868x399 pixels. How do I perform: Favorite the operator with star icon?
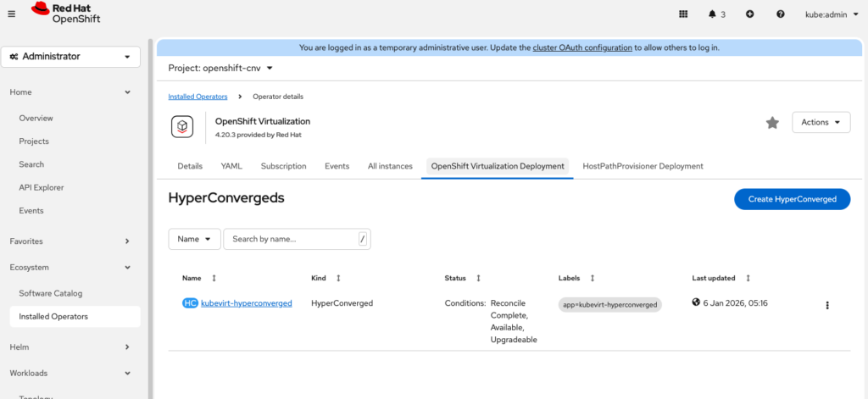pos(772,123)
